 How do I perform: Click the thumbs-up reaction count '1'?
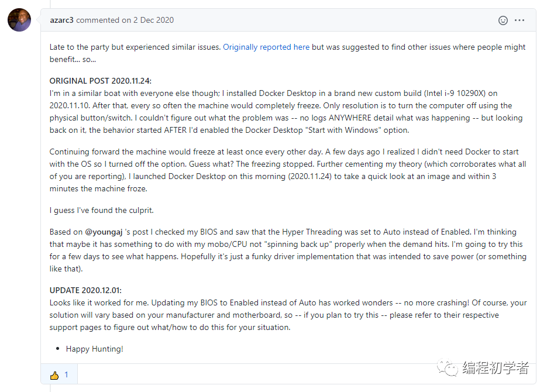pos(66,375)
